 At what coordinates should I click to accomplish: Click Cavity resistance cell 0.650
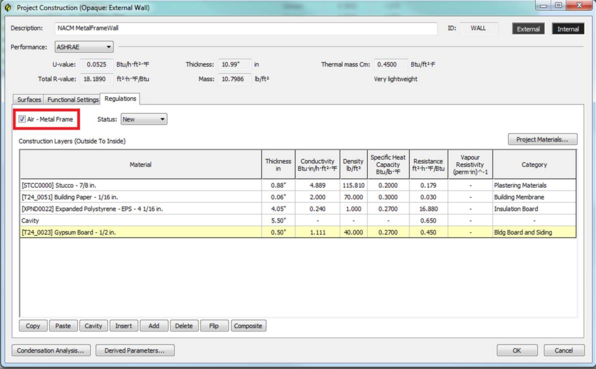428,220
